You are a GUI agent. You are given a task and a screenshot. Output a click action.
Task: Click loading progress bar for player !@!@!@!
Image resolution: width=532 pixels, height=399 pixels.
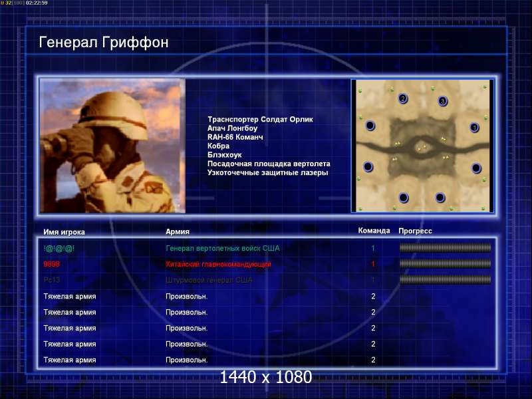445,248
